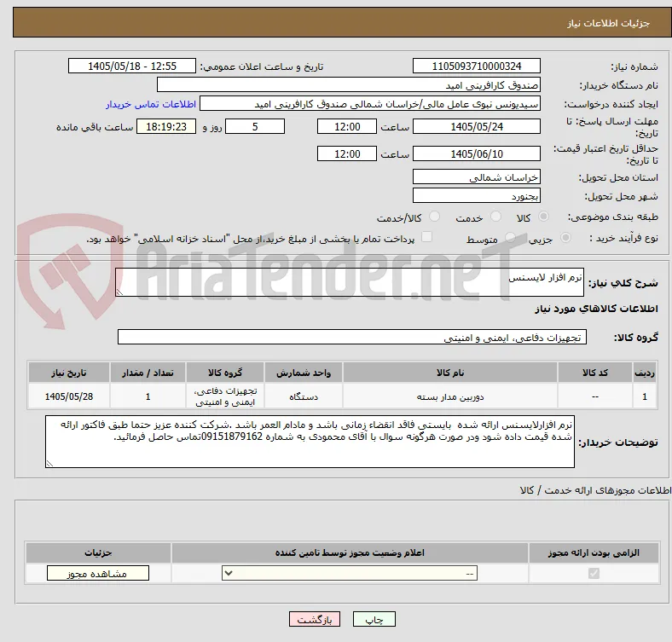This screenshot has width=672, height=642.
Task: Click general description textarea نرم افزار لایسنس
Action: [x=350, y=282]
